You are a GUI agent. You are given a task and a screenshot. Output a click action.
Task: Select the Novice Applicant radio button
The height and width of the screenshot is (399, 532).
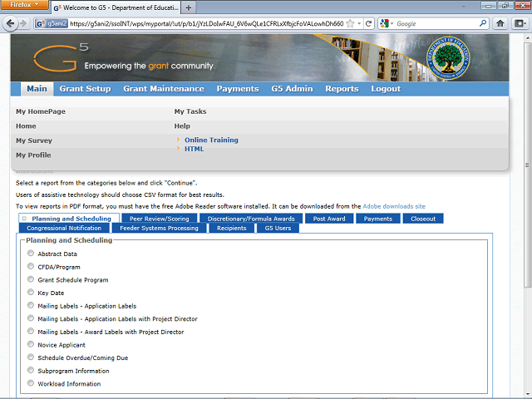click(x=31, y=344)
